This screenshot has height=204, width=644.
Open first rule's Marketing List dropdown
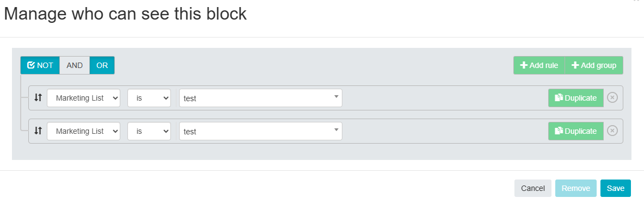[83, 98]
